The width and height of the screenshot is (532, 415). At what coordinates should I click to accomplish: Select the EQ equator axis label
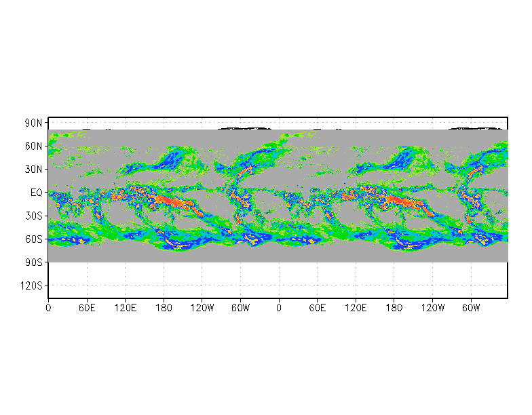pos(37,193)
